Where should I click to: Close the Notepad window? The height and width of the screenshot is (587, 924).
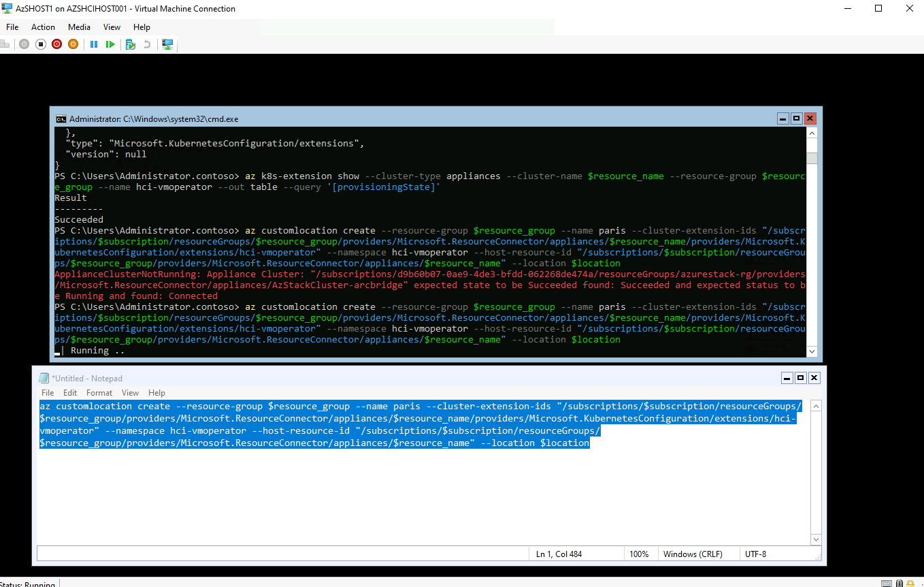(x=814, y=378)
